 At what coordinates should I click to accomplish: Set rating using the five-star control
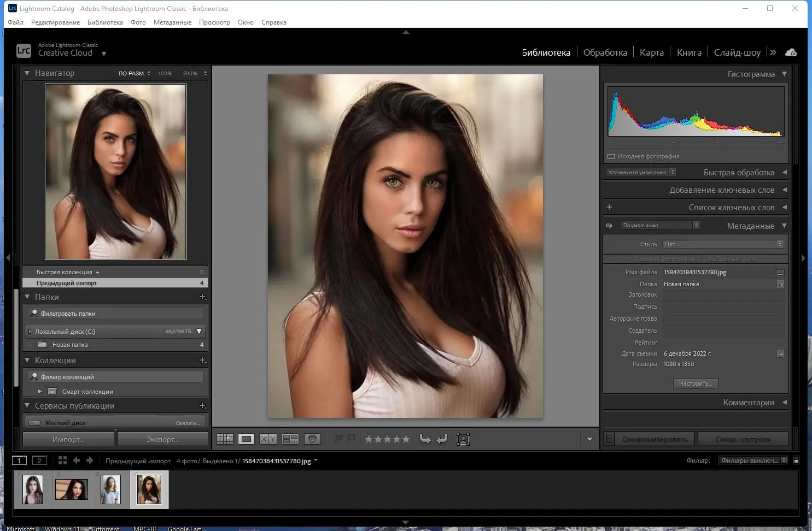(387, 439)
